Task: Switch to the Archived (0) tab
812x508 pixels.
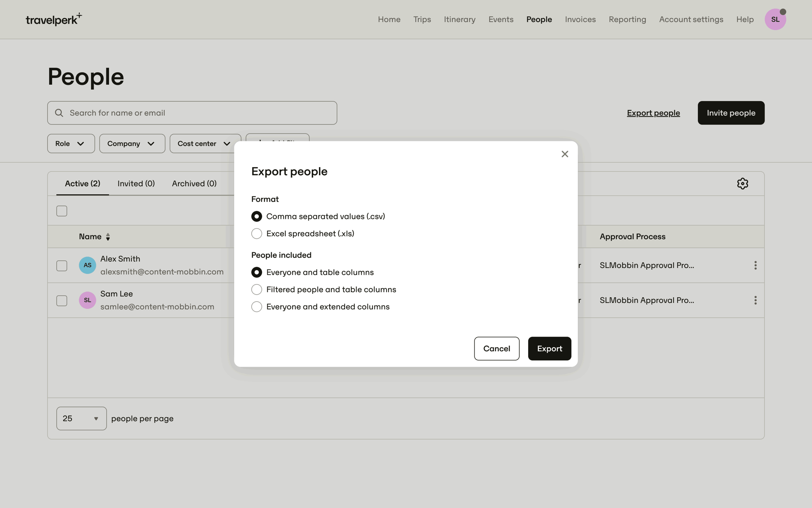Action: point(194,183)
